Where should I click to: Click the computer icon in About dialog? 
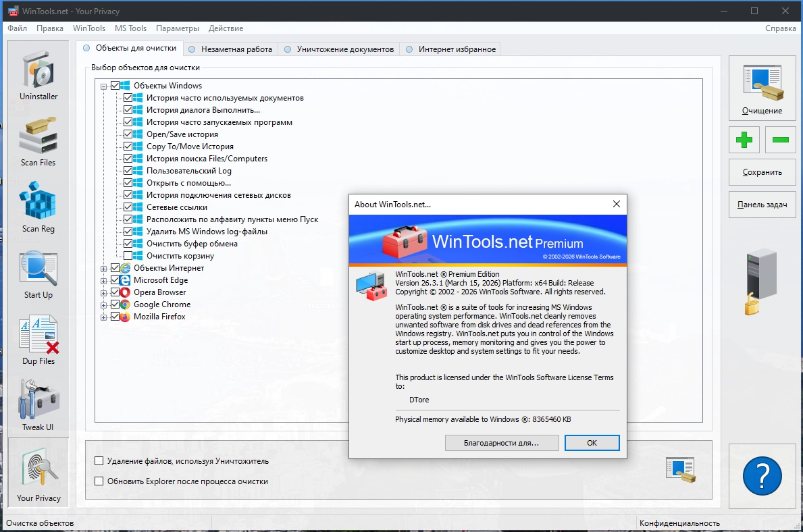pos(371,286)
